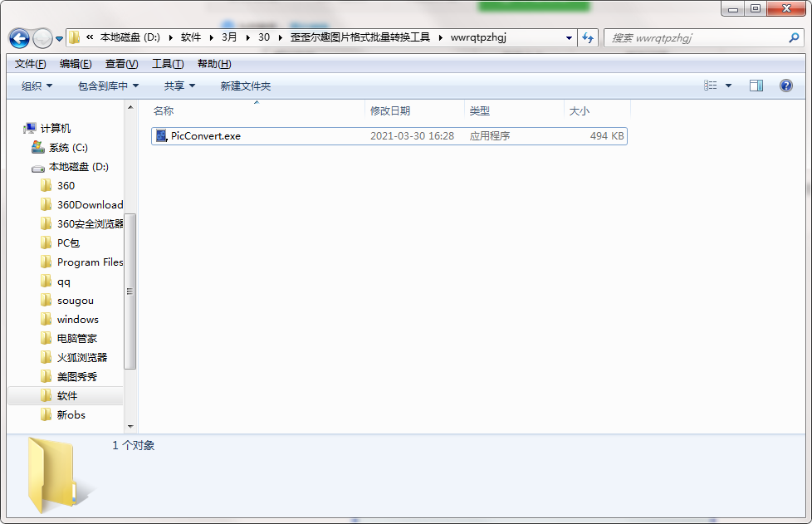Select 本地磁盘 (D:) in sidebar
This screenshot has height=524, width=812.
[x=79, y=167]
